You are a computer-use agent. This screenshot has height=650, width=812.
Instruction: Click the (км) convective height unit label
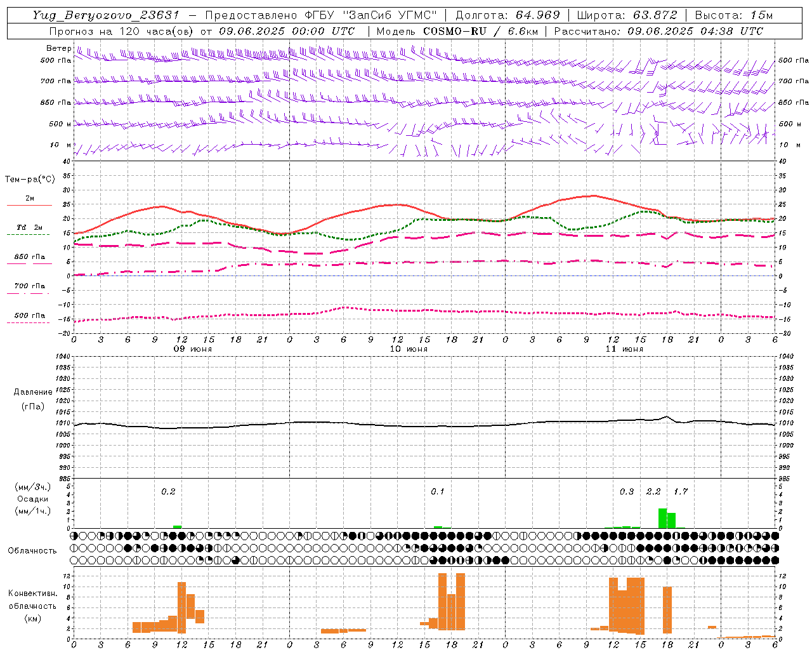[x=33, y=618]
